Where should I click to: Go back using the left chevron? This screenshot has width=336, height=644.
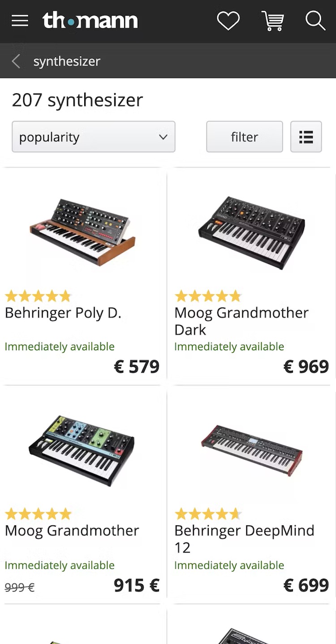tap(16, 61)
